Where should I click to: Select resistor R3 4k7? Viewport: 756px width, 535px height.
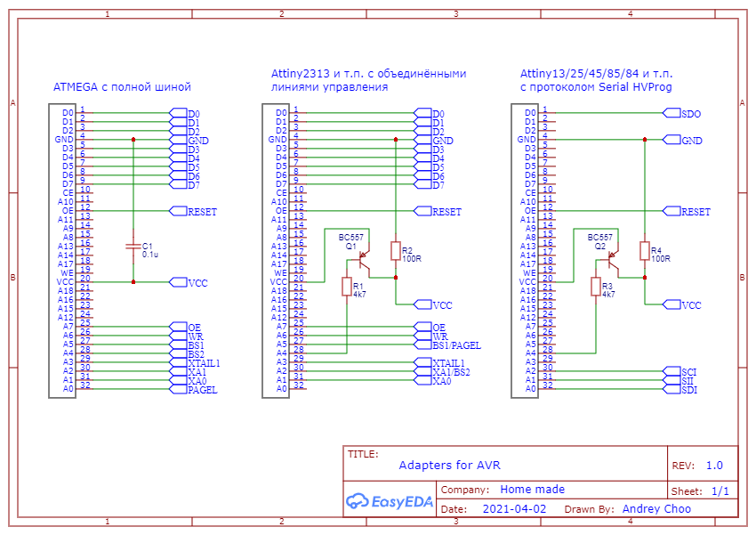click(595, 287)
